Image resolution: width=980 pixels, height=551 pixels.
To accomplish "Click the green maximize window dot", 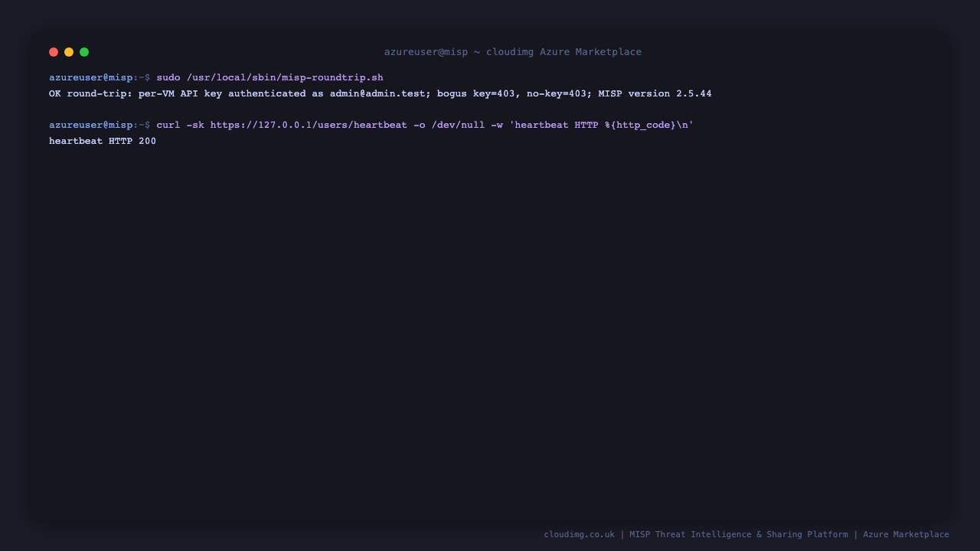I will pyautogui.click(x=84, y=52).
